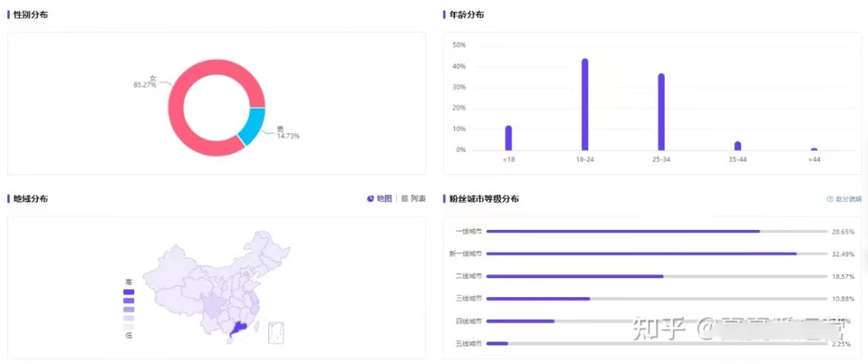Screen dimensions: 868x364
Task: Click the 28.65% value label
Action: (x=843, y=231)
